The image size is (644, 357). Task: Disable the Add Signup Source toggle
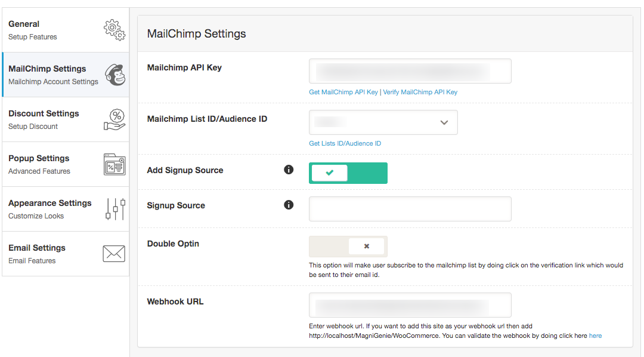[348, 173]
